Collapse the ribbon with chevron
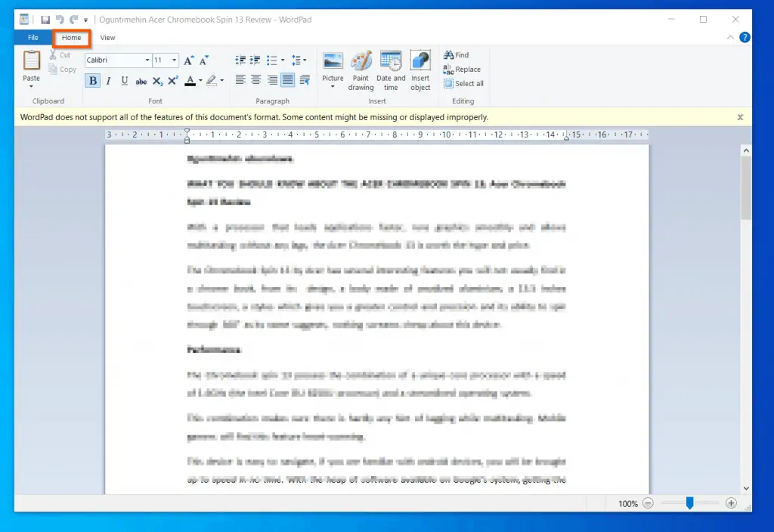The image size is (774, 532). click(x=730, y=38)
